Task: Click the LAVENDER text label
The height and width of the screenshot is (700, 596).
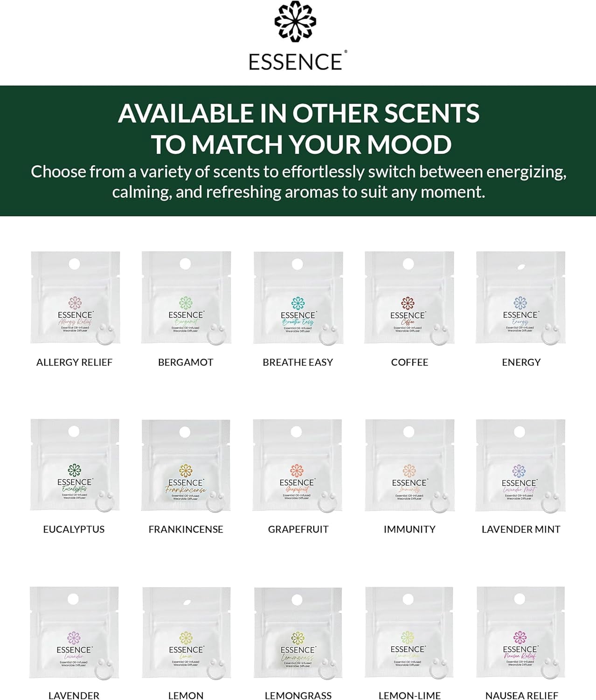Action: click(74, 695)
